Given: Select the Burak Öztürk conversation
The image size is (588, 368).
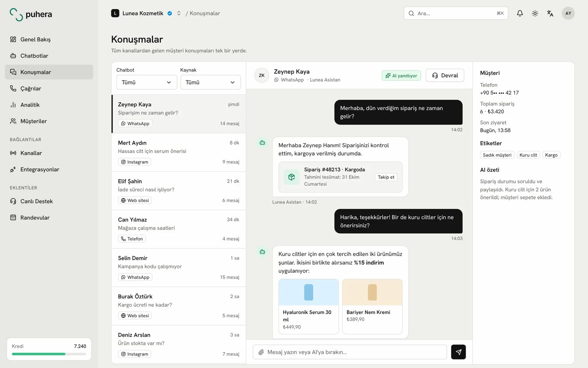Looking at the screenshot, I should click(179, 306).
